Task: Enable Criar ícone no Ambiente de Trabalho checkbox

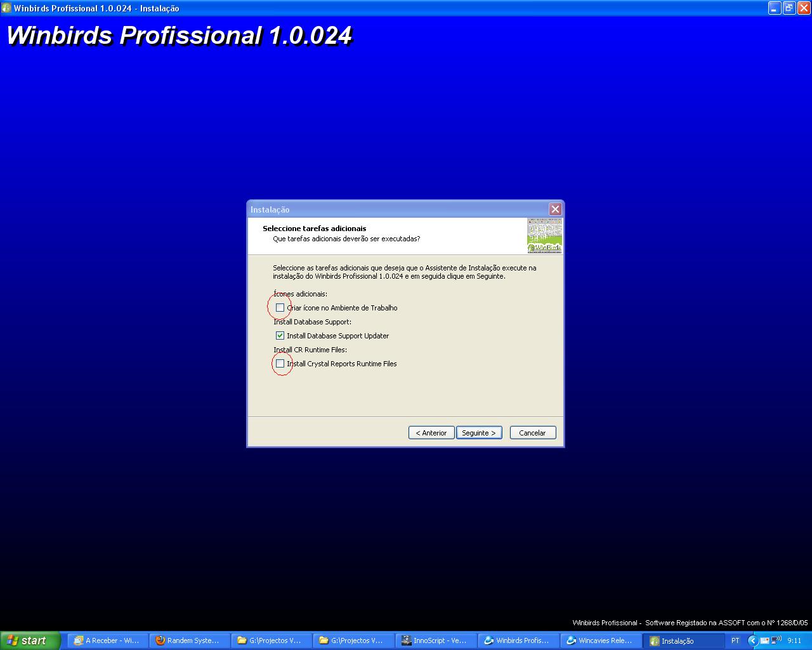Action: tap(280, 308)
